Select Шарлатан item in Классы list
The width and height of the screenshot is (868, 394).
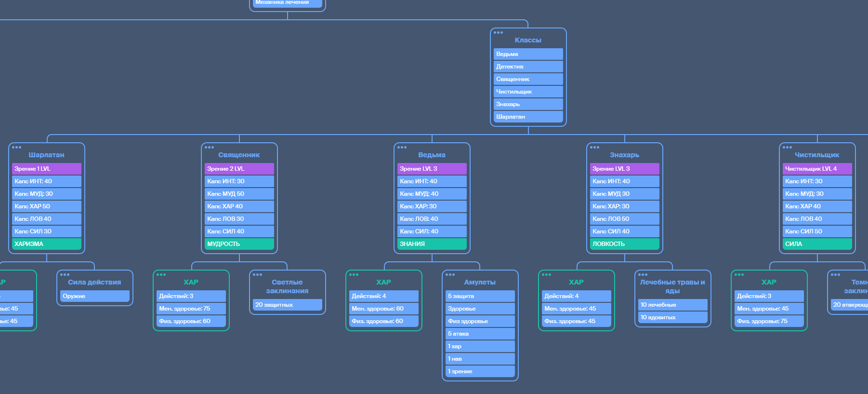click(x=528, y=117)
